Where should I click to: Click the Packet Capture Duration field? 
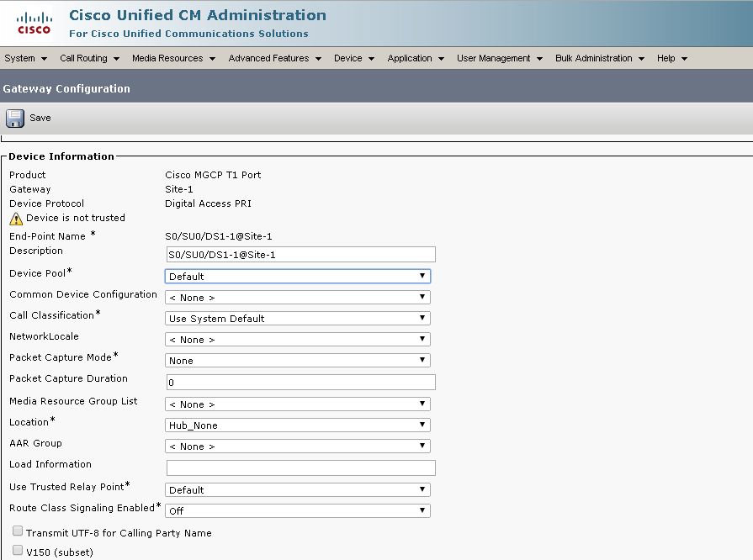[300, 383]
